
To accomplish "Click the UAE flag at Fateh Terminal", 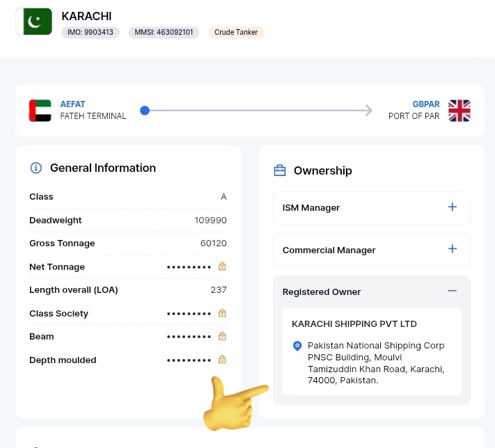I will [x=40, y=111].
